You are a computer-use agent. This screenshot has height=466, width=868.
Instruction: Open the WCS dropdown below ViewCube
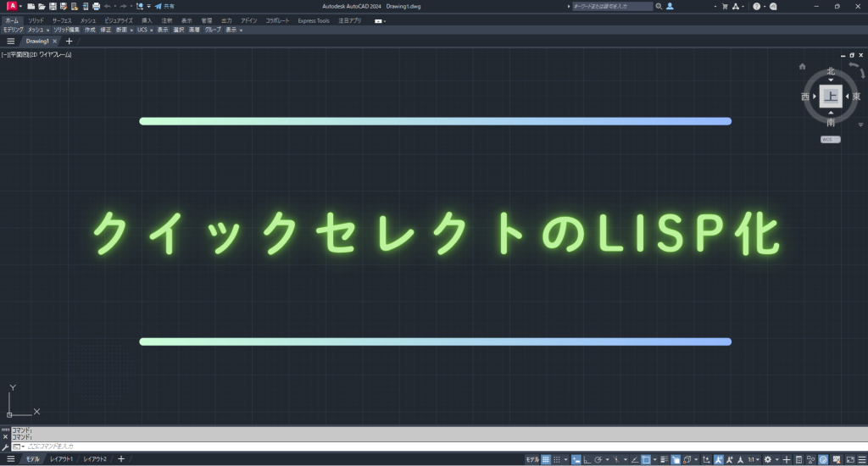pyautogui.click(x=831, y=139)
